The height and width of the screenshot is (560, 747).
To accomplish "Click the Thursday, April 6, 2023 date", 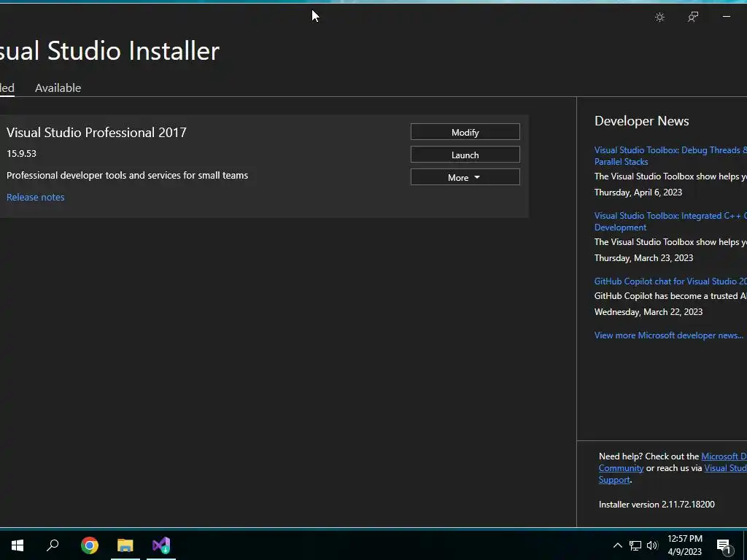I will 638,192.
